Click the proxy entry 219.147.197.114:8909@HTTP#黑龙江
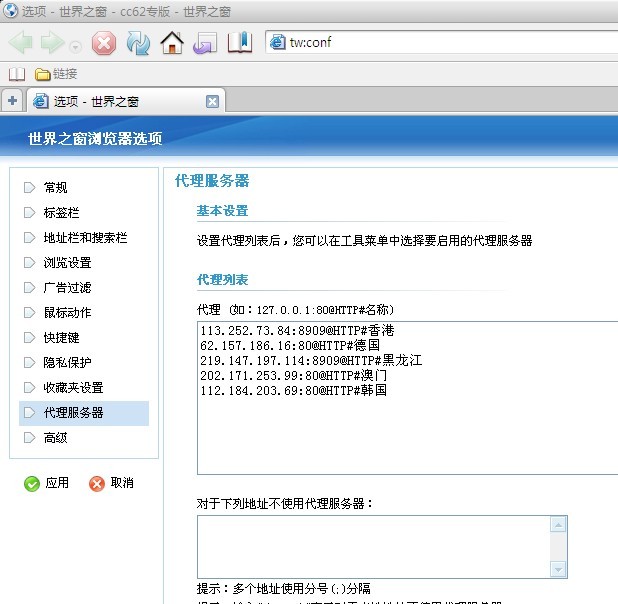 pos(311,360)
